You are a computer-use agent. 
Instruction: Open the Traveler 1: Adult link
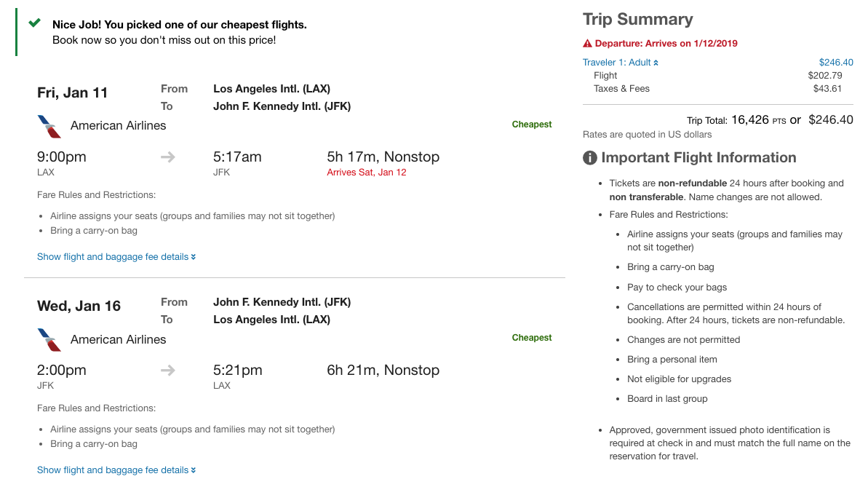(616, 63)
